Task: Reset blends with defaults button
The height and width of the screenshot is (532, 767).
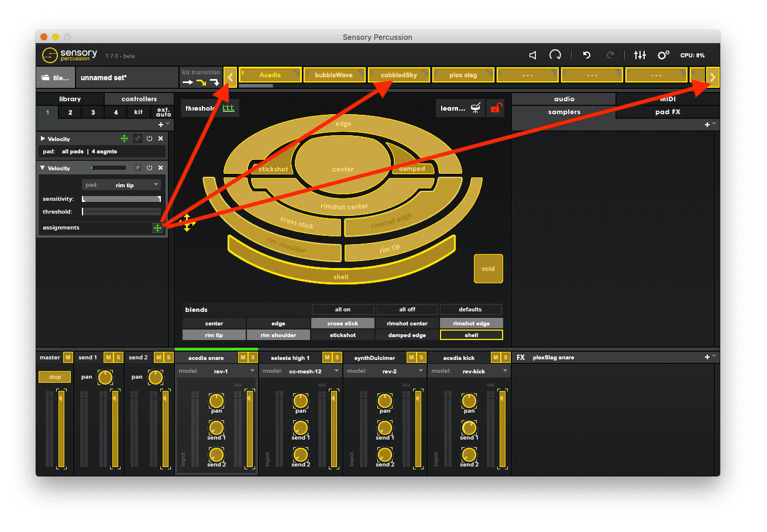Action: coord(470,310)
